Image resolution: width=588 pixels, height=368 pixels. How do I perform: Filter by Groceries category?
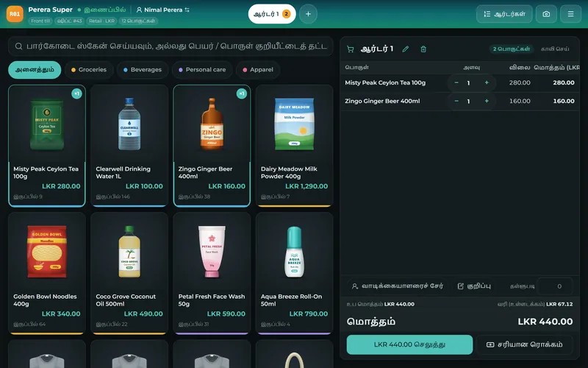coord(89,70)
